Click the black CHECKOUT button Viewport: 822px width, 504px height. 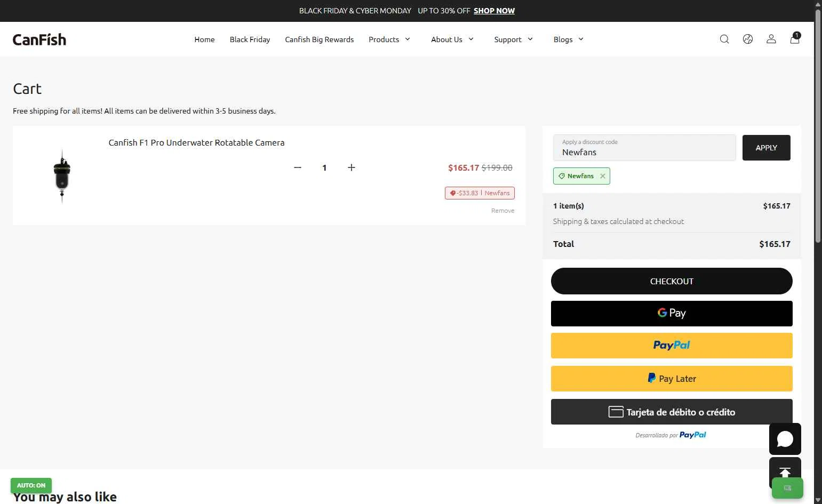coord(672,281)
